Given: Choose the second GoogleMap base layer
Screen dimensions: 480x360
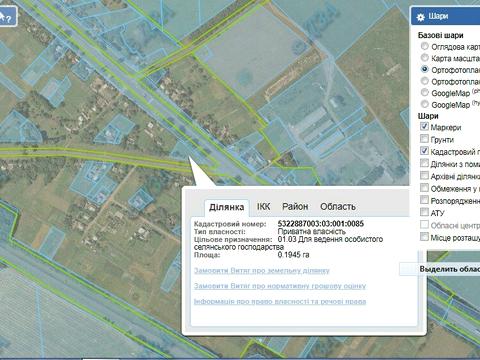Looking at the screenshot, I should [424, 104].
